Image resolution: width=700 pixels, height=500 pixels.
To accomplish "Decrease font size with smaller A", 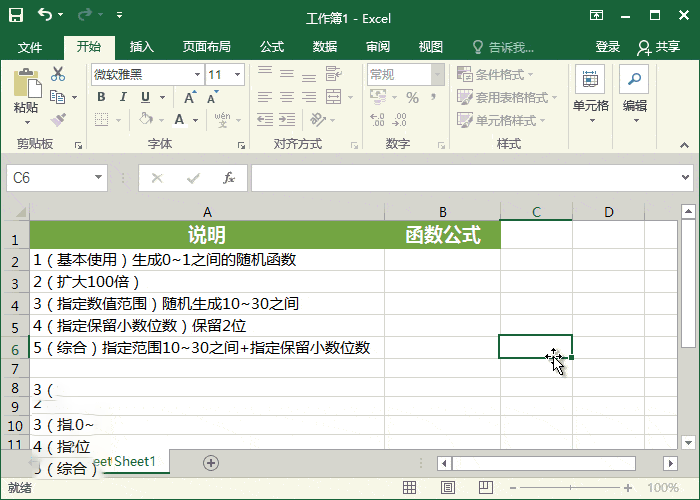I will [x=212, y=97].
